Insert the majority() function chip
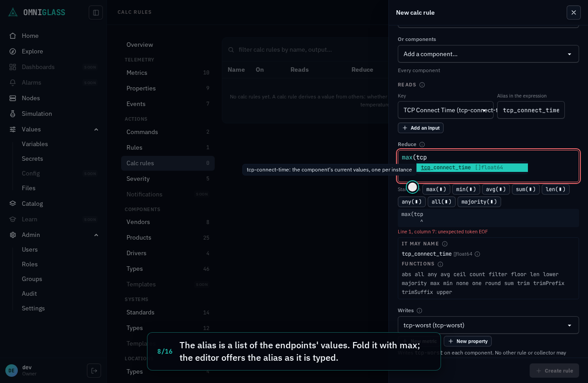The width and height of the screenshot is (588, 383). point(479,202)
